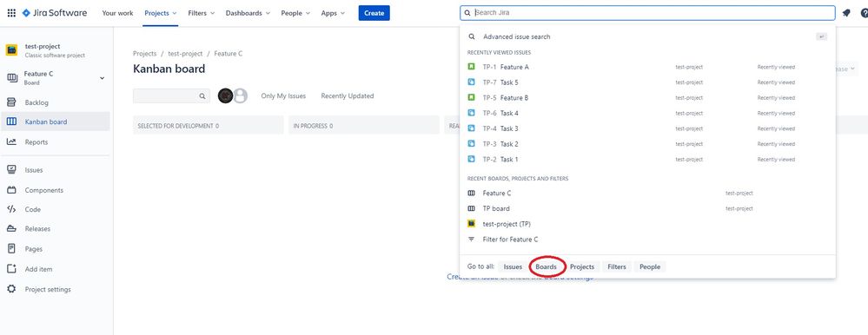Click the Pages document icon
Viewport: 868px width, 335px height.
[11, 249]
